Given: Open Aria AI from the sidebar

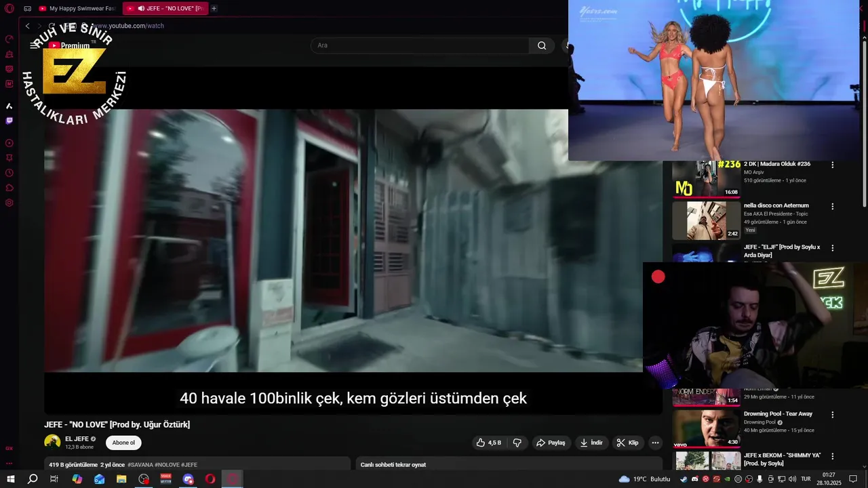Looking at the screenshot, I should point(9,106).
